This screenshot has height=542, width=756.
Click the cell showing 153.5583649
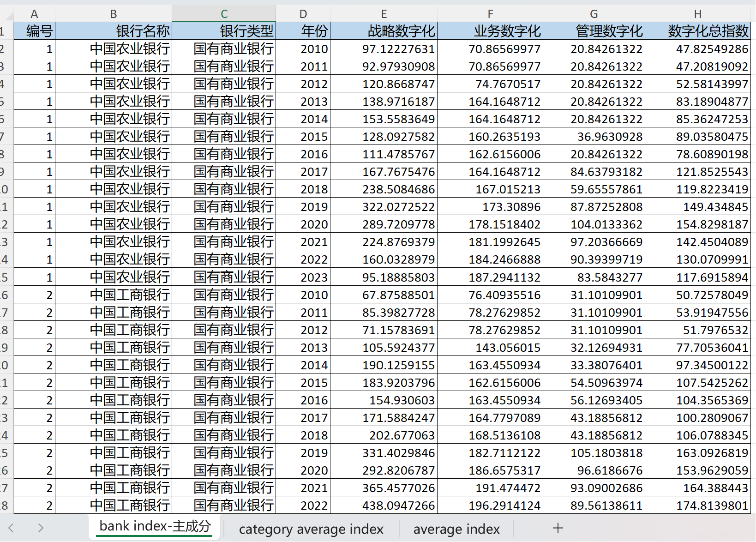point(384,119)
